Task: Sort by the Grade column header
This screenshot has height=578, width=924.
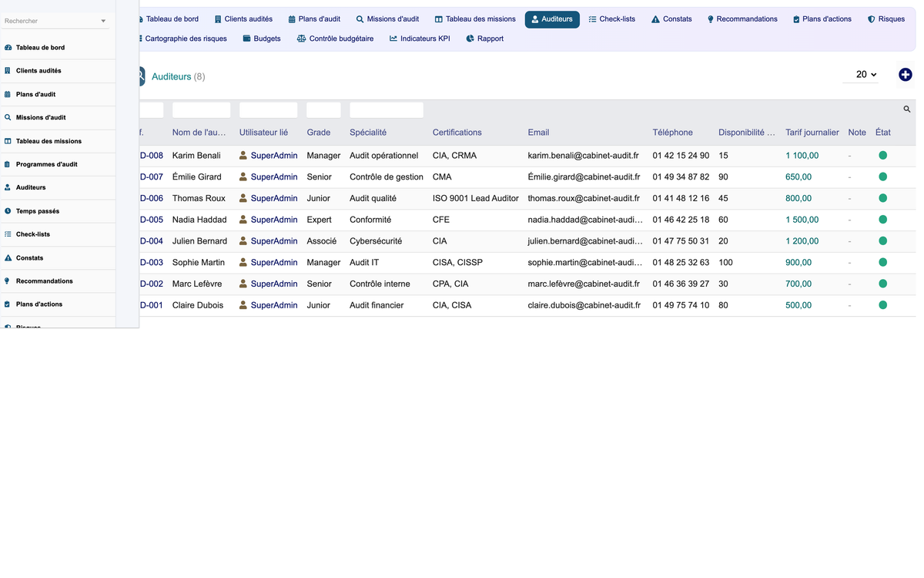Action: [319, 133]
